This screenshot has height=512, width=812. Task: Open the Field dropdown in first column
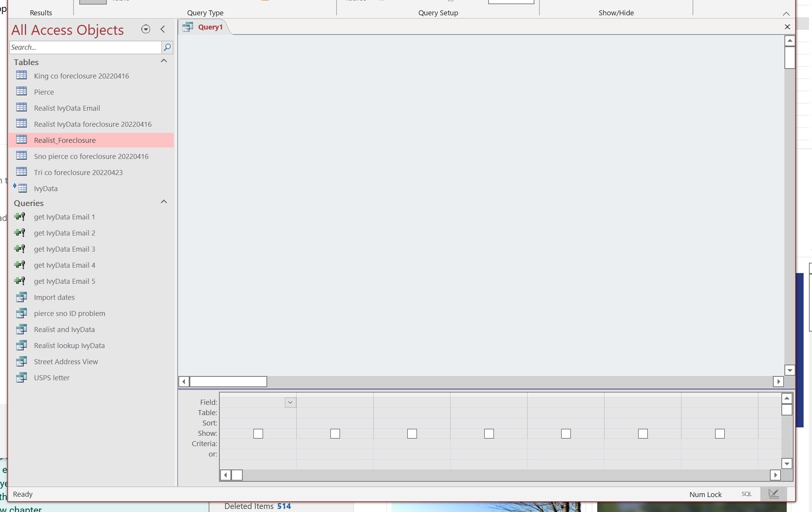(x=290, y=402)
